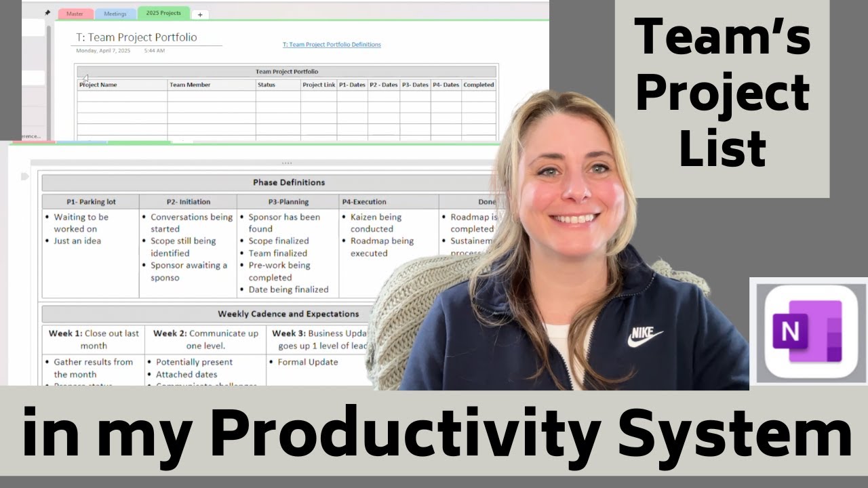Click the 'Week 1: Close out last month' cell
Viewport: 868px width, 488px height.
(94, 340)
